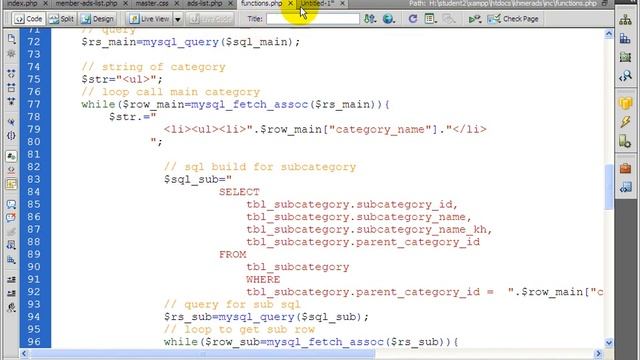Open the View Options menu icon

(x=430, y=19)
